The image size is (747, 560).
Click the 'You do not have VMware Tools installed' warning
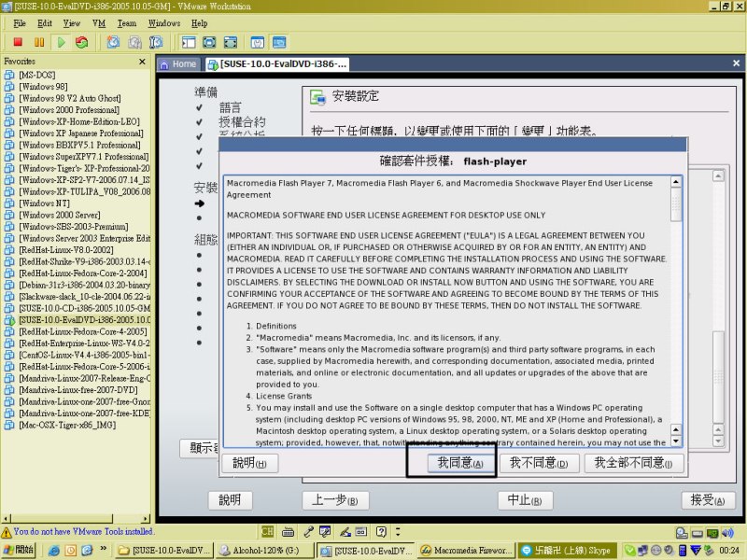(x=83, y=531)
